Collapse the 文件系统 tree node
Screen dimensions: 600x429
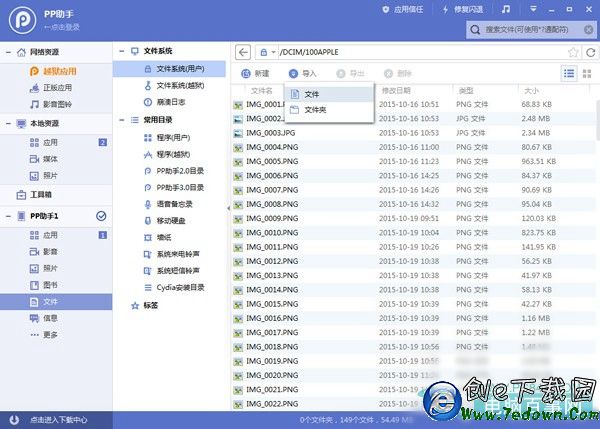[122, 51]
